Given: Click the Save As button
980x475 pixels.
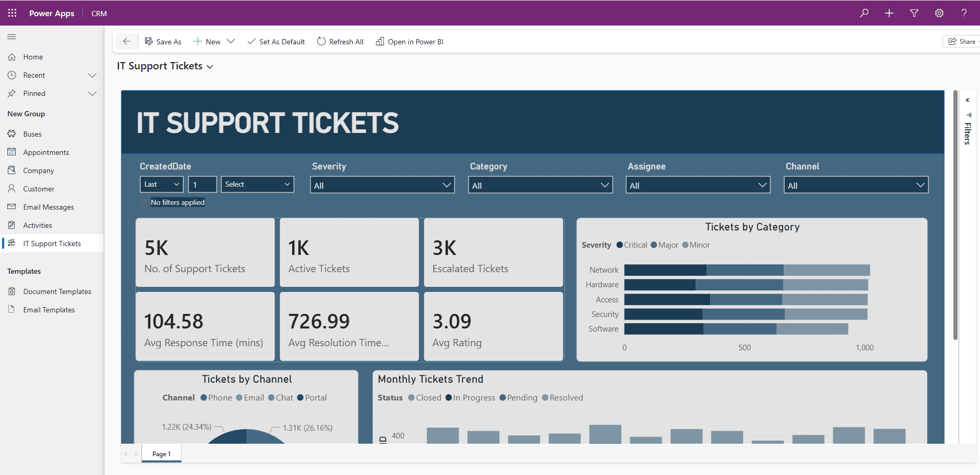Looking at the screenshot, I should click(162, 41).
